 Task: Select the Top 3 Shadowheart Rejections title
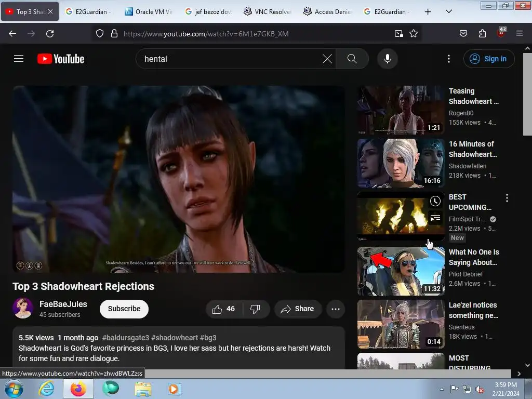(84, 286)
